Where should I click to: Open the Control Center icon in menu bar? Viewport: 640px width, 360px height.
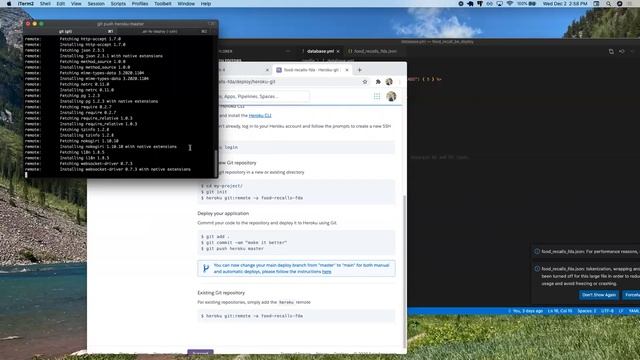click(596, 4)
